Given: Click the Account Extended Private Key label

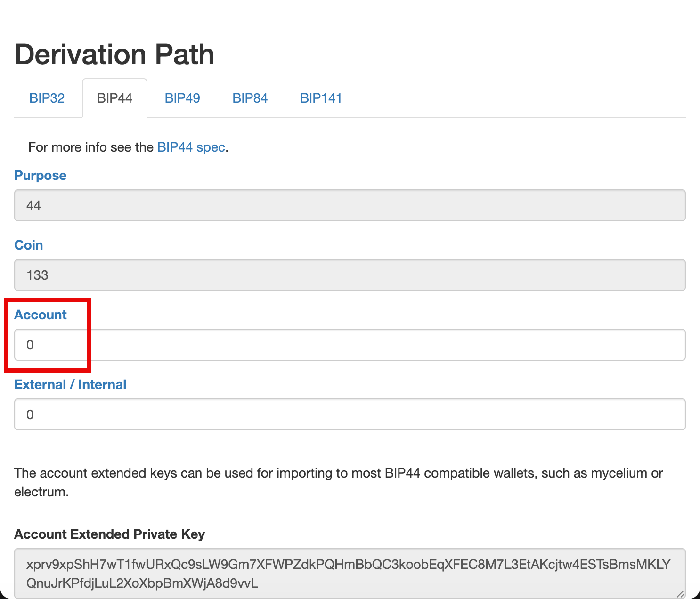Looking at the screenshot, I should coord(109,534).
